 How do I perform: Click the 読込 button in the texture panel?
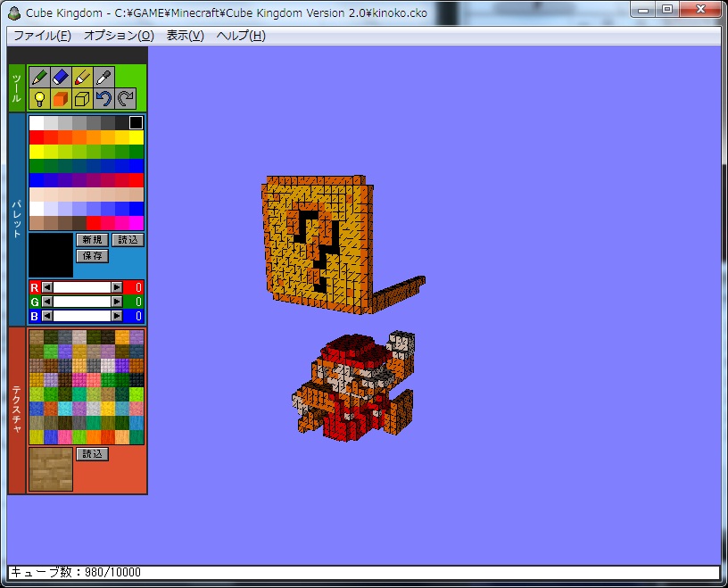[x=92, y=454]
